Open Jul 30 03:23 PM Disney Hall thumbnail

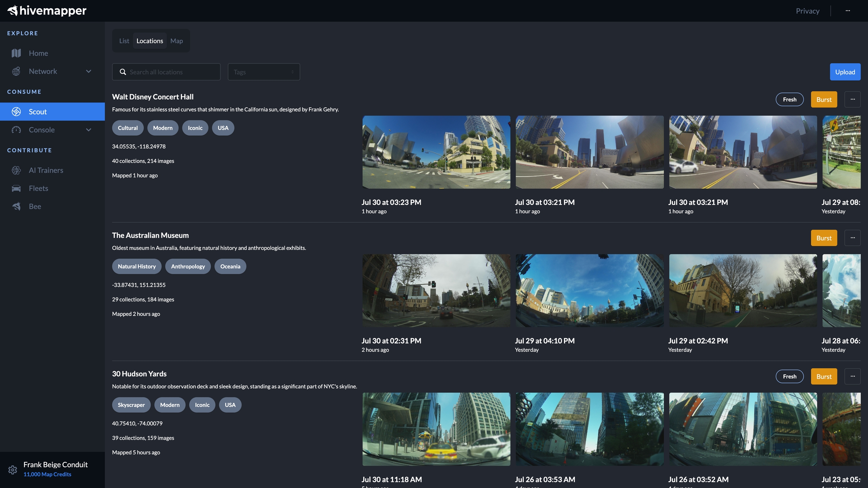click(x=436, y=152)
